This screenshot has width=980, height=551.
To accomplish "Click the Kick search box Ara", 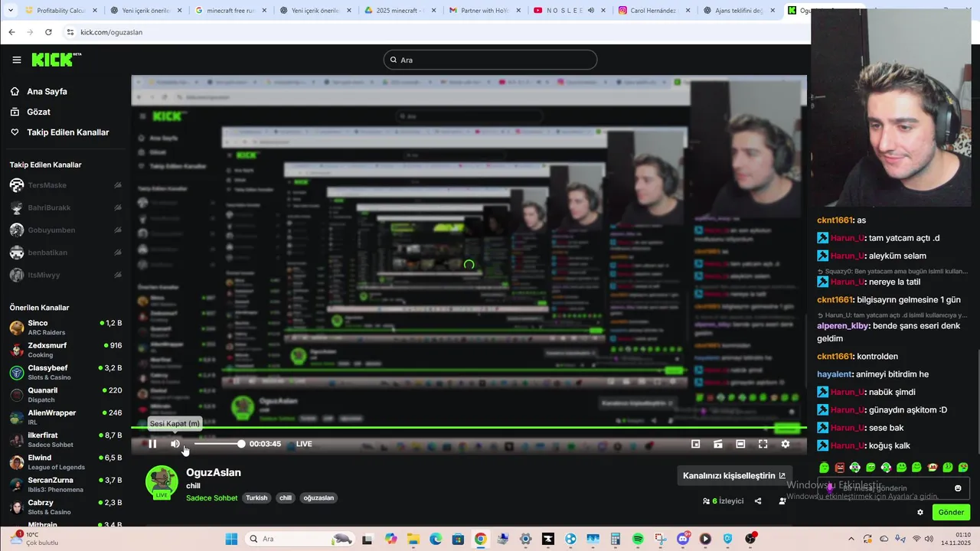I will coord(490,60).
